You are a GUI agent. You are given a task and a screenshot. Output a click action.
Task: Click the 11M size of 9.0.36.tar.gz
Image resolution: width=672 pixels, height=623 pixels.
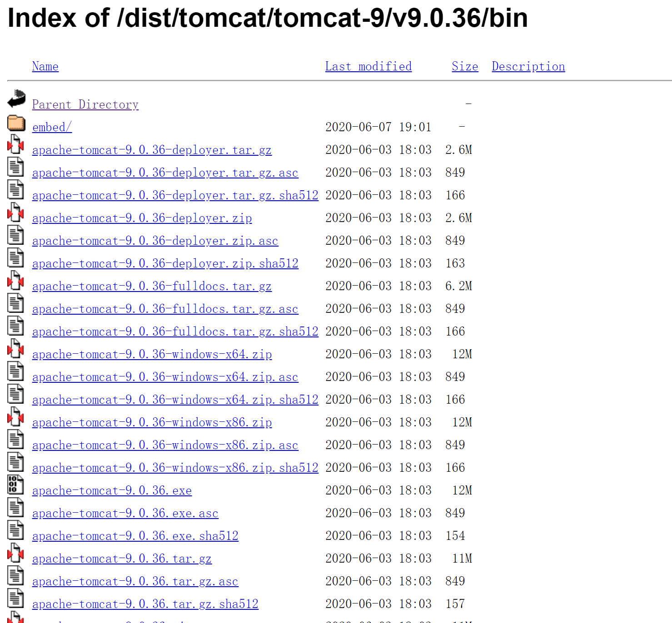click(x=462, y=559)
